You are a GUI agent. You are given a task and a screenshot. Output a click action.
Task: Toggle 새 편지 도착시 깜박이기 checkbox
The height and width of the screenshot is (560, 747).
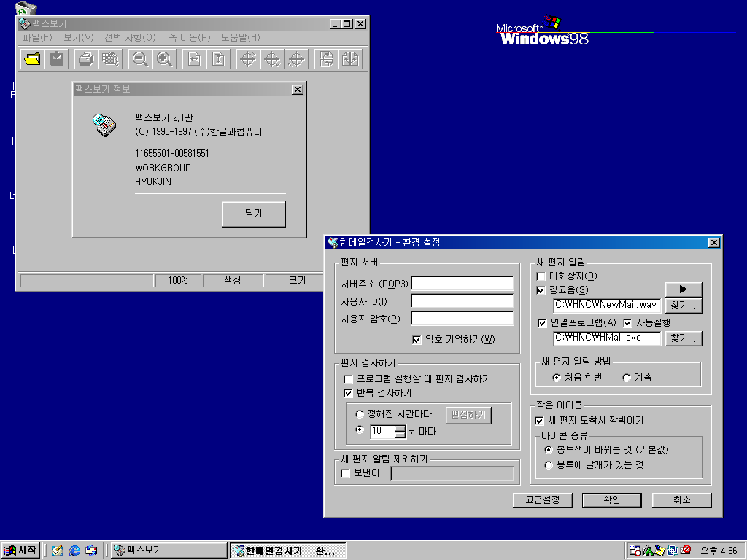tap(539, 421)
